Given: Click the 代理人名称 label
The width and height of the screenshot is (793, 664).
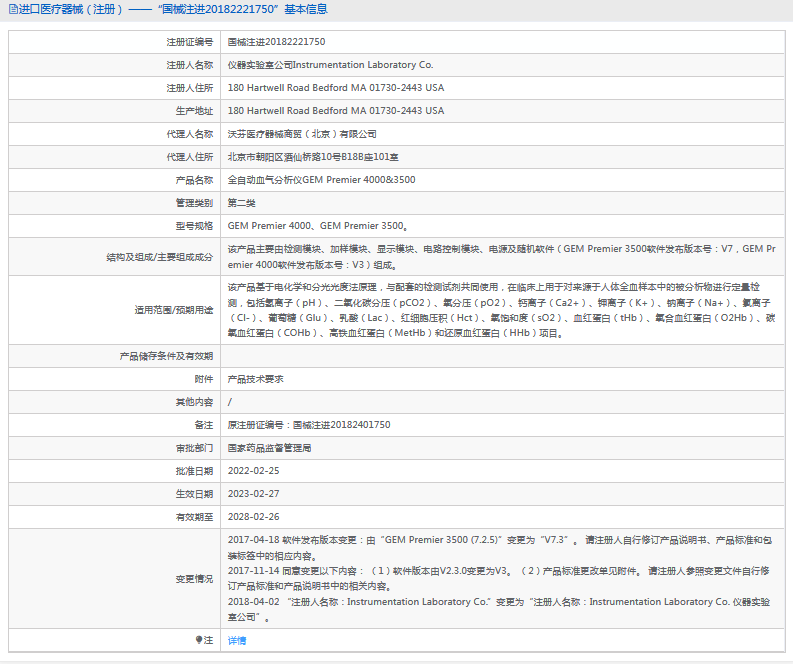Looking at the screenshot, I should [x=190, y=134].
